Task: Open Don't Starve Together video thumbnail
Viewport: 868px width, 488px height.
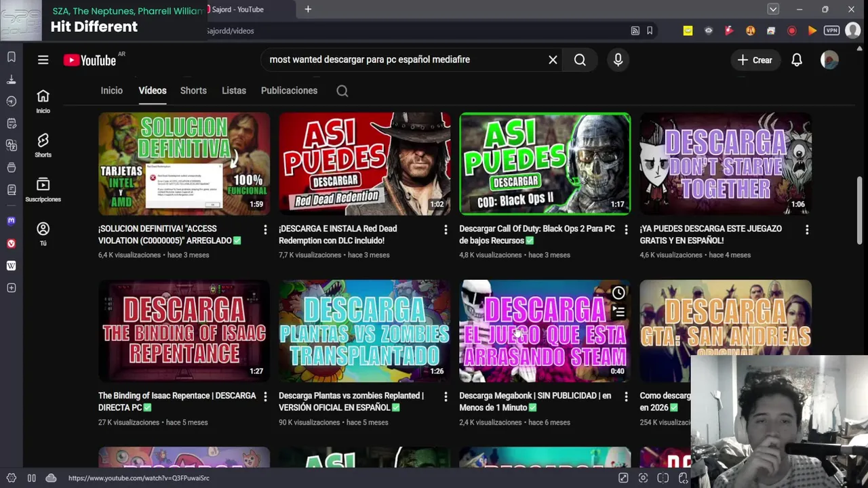Action: coord(726,163)
